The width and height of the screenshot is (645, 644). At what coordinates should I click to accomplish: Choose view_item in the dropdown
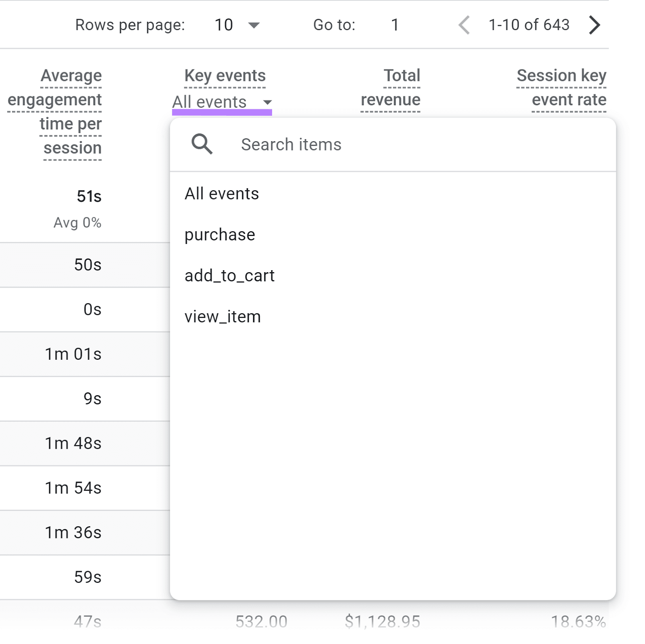(x=222, y=316)
